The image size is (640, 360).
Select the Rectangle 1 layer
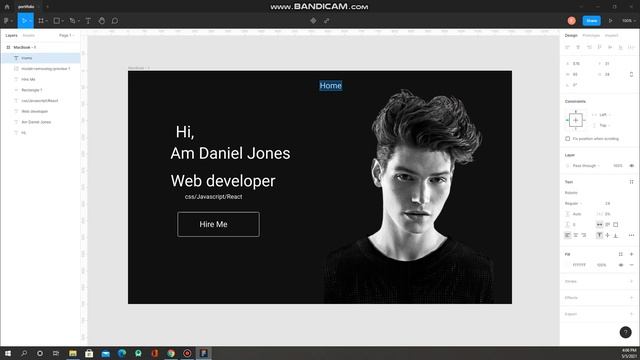(40, 90)
